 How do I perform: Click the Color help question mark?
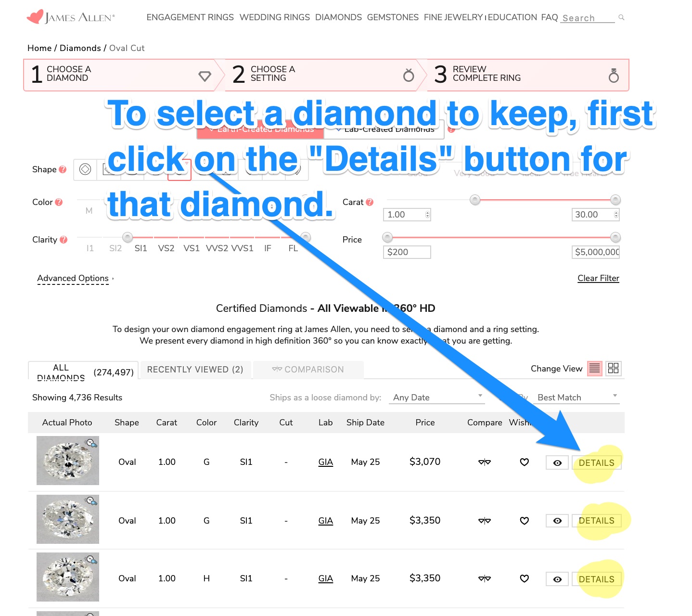pos(59,202)
